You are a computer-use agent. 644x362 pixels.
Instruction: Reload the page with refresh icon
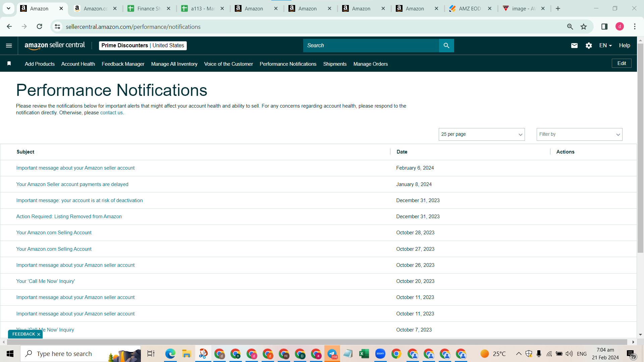(39, 26)
